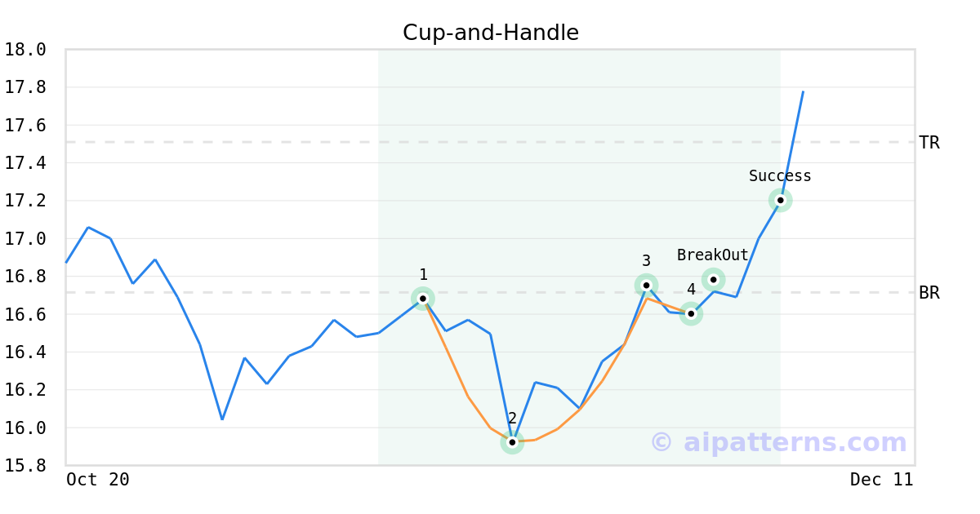Click the 16.0 price axis label
The height and width of the screenshot is (514, 980).
tap(24, 428)
